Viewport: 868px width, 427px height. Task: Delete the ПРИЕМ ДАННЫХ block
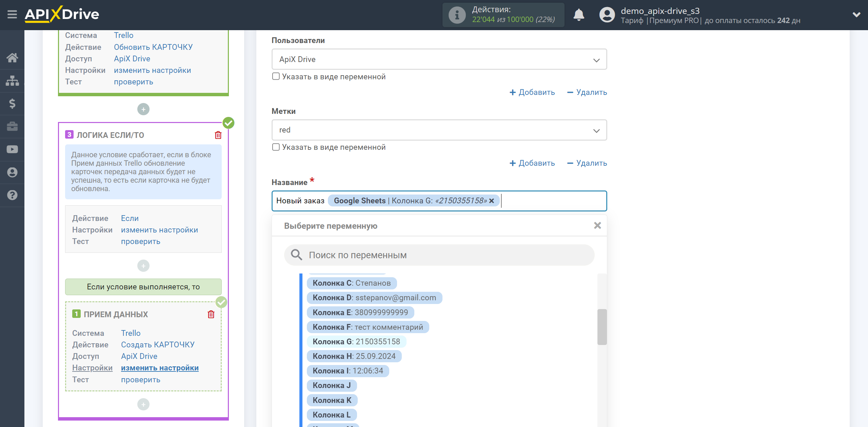tap(211, 314)
